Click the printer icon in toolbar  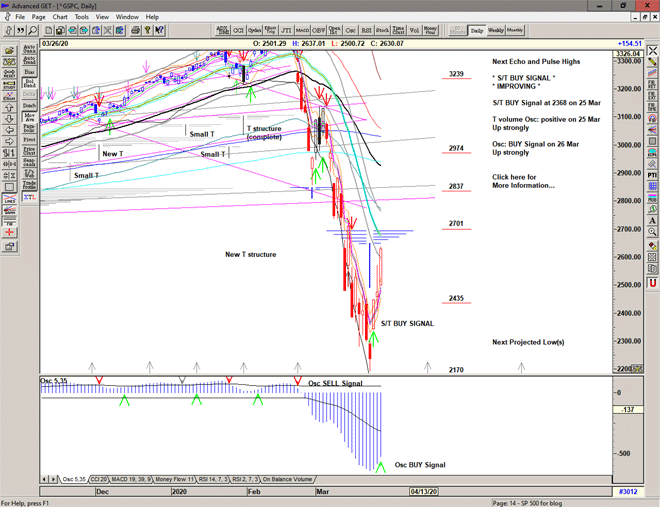(136, 30)
